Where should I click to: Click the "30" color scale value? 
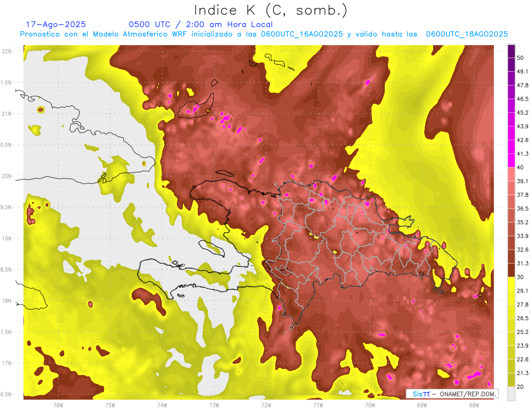pyautogui.click(x=521, y=277)
